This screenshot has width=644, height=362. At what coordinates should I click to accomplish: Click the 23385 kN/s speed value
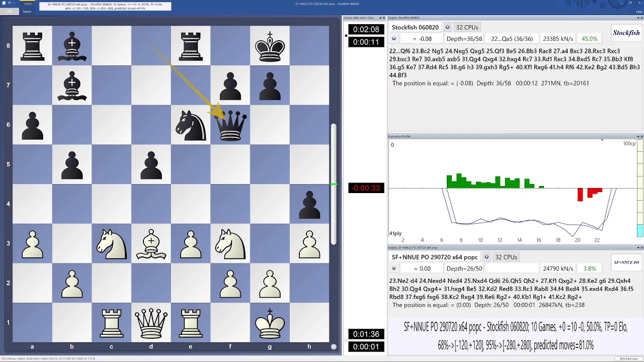558,39
